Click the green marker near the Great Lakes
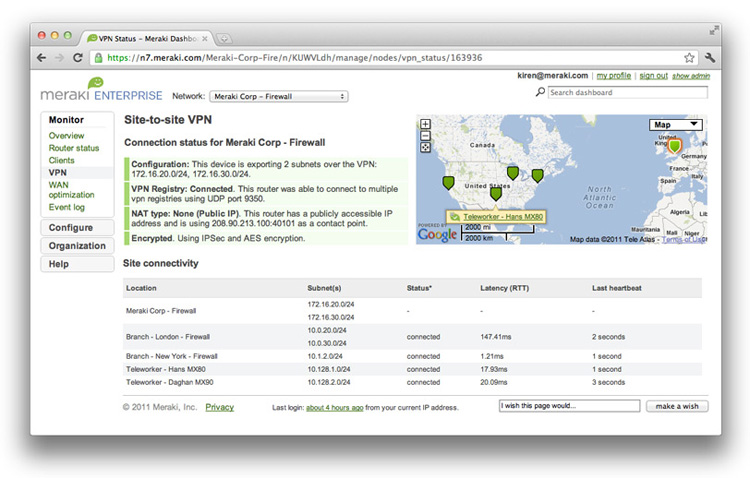The image size is (750, 478). pyautogui.click(x=513, y=172)
